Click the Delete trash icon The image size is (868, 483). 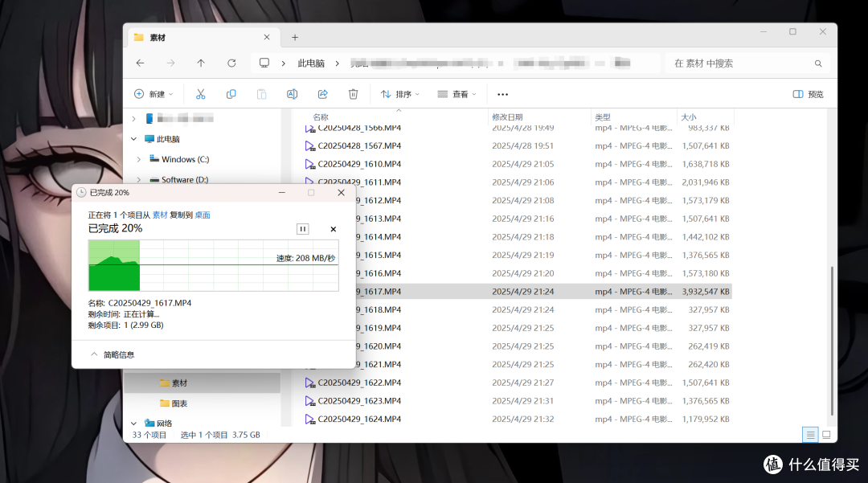[353, 94]
